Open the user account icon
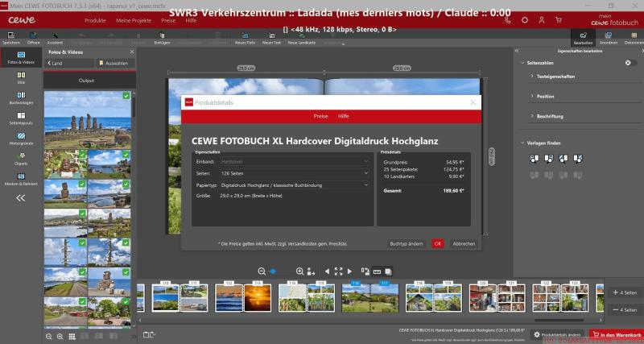The width and height of the screenshot is (644, 344). (542, 20)
